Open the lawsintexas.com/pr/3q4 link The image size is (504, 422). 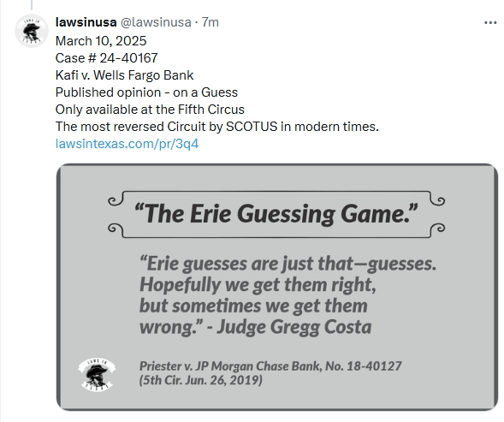tap(127, 144)
